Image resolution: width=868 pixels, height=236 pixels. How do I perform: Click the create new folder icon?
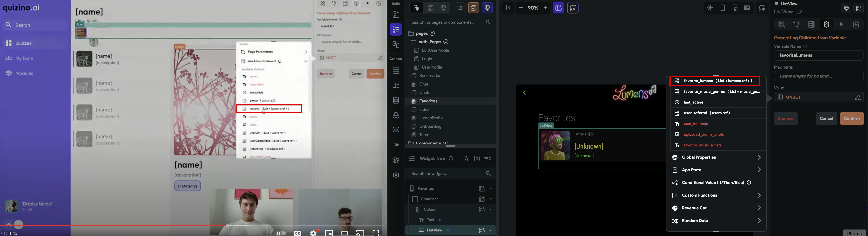[x=460, y=8]
